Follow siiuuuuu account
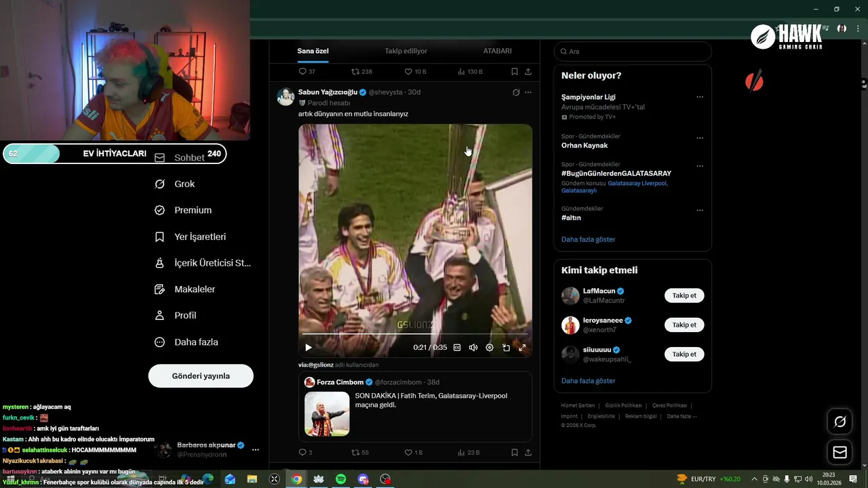 point(684,354)
